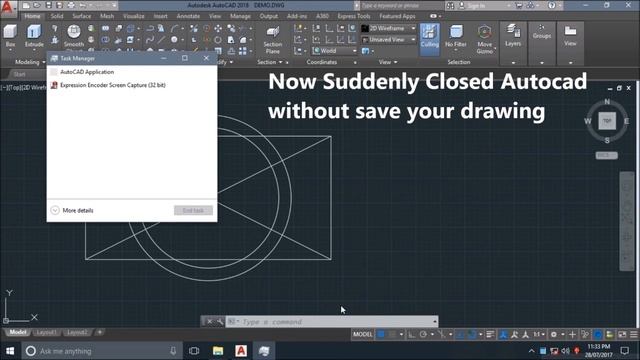This screenshot has height=360, width=640.
Task: Open command line history dropdown arrow
Action: (x=435, y=322)
